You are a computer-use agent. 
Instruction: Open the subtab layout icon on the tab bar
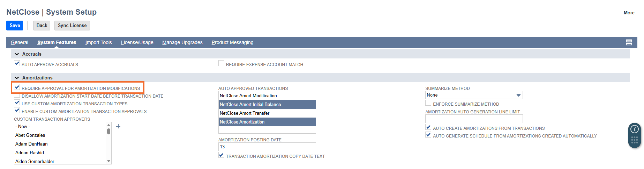click(x=629, y=42)
